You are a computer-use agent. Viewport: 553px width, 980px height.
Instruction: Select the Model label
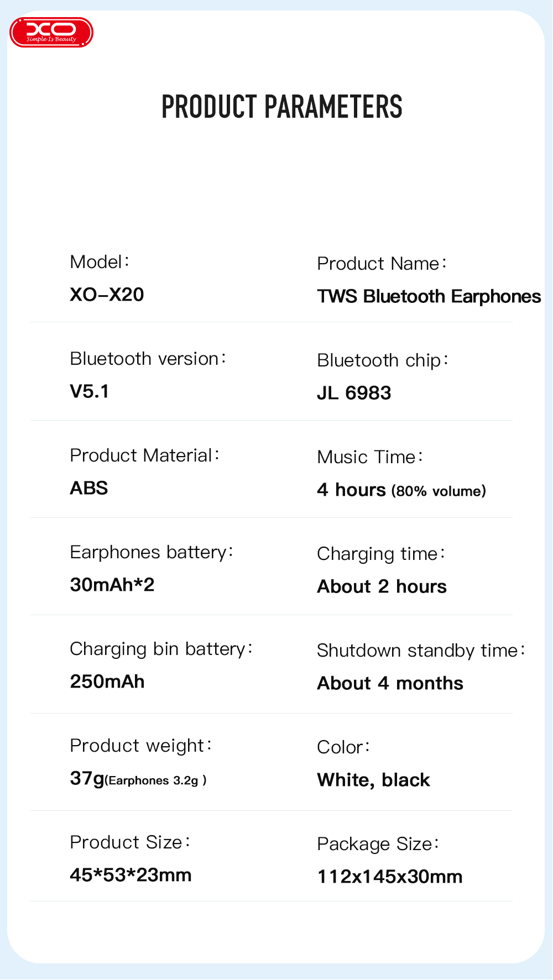click(100, 262)
